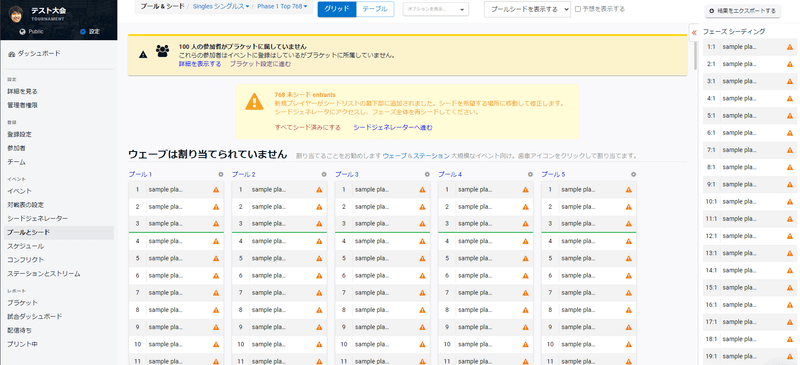The image size is (800, 365).
Task: Enable the 予想を表示する checkbox
Action: tap(578, 9)
